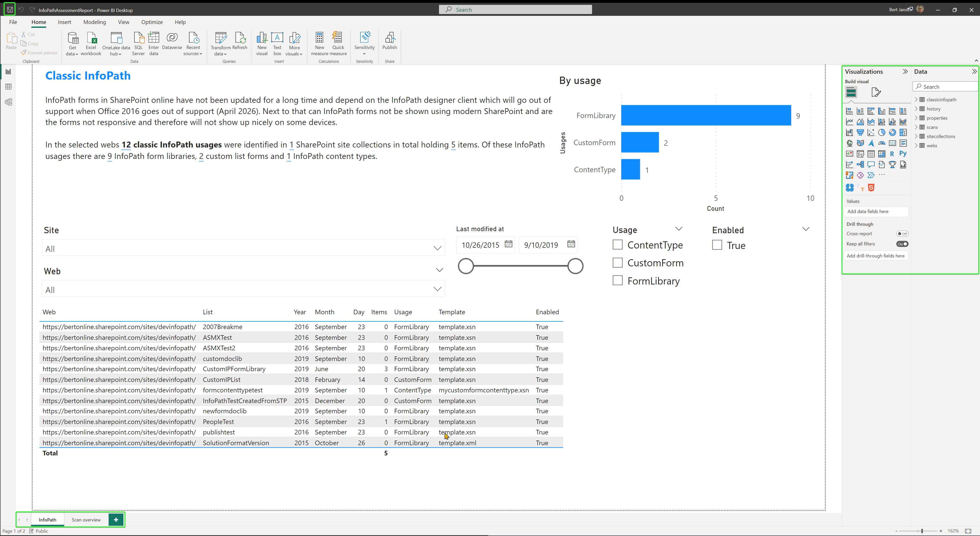This screenshot has width=980, height=536.
Task: Toggle Cross-report drill through
Action: click(902, 234)
